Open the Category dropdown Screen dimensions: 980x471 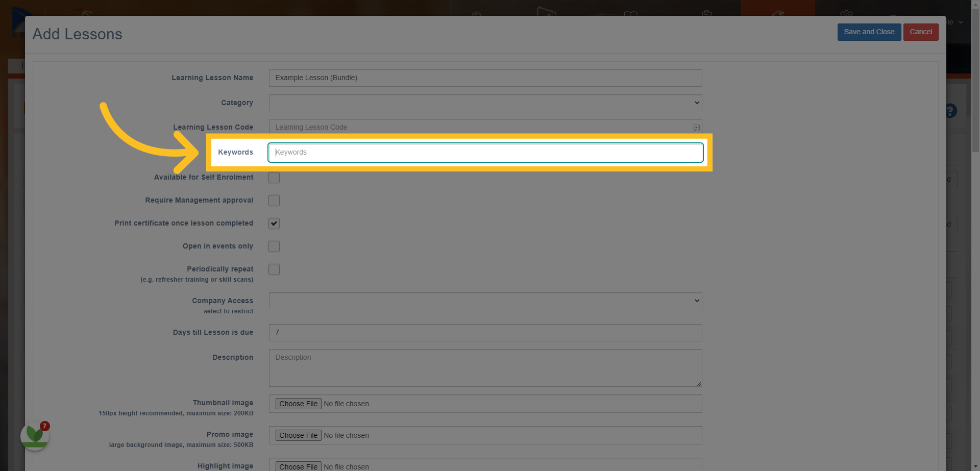pyautogui.click(x=485, y=103)
